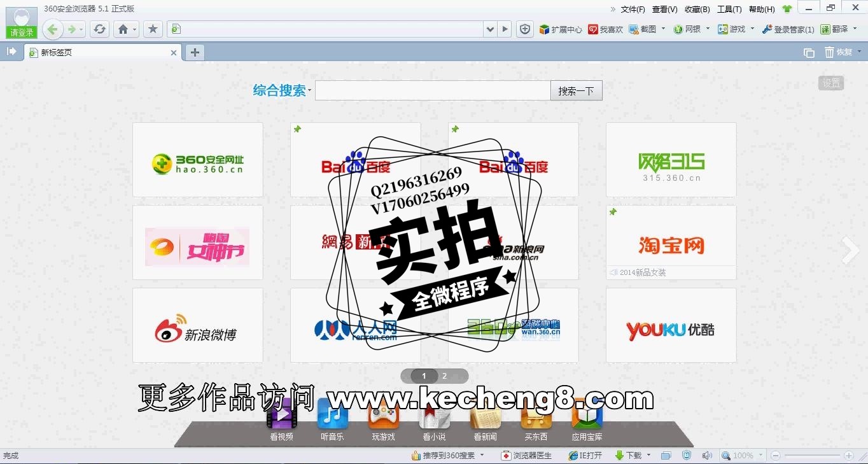This screenshot has height=464, width=868.
Task: Open the 360安全网址 hao.360.cn tile
Action: (x=198, y=160)
